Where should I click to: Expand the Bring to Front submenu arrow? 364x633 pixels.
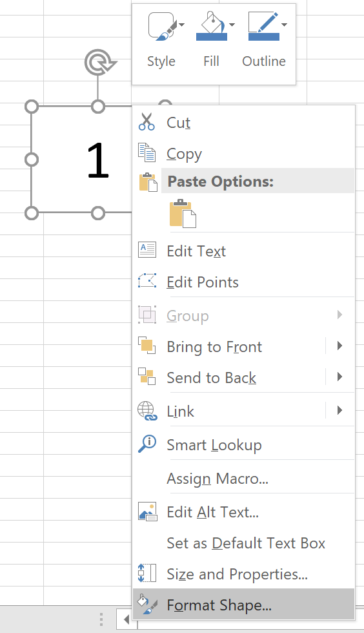(339, 346)
